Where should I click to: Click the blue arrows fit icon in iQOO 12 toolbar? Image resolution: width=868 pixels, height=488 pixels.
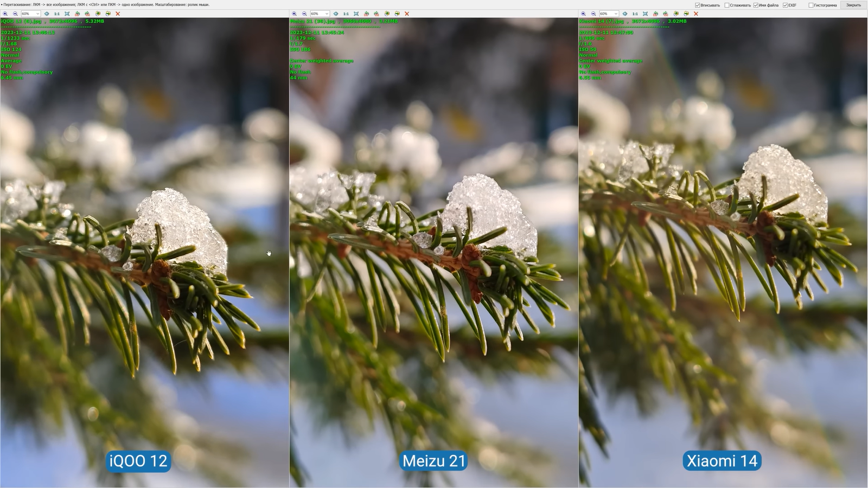coord(47,14)
